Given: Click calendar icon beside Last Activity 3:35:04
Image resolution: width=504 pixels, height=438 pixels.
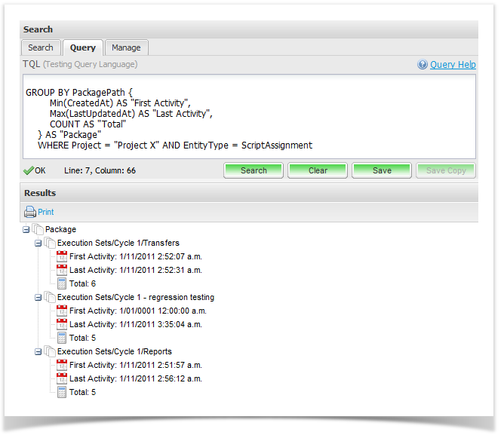Looking at the screenshot, I should (x=62, y=324).
